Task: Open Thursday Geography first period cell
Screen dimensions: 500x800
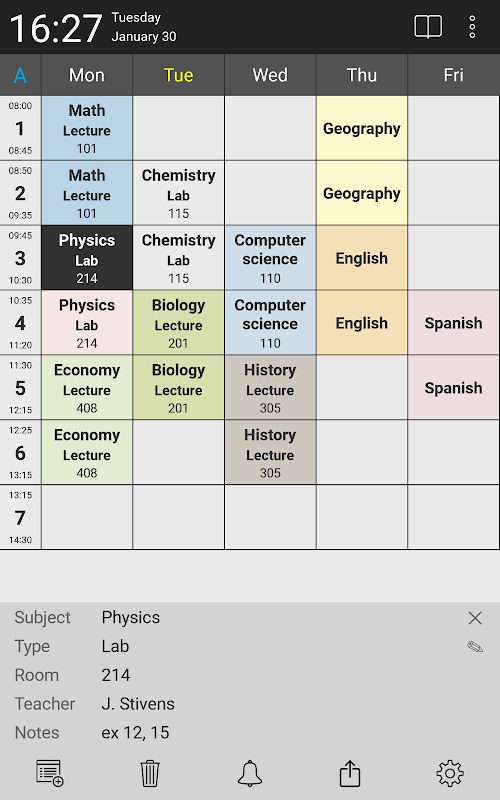Action: pyautogui.click(x=362, y=129)
